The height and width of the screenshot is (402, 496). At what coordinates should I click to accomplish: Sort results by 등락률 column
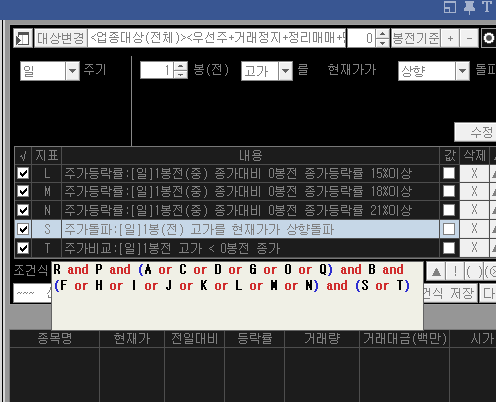click(255, 339)
